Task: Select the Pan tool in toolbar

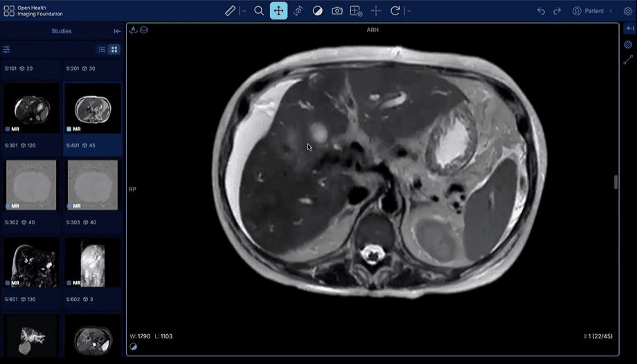Action: [278, 11]
